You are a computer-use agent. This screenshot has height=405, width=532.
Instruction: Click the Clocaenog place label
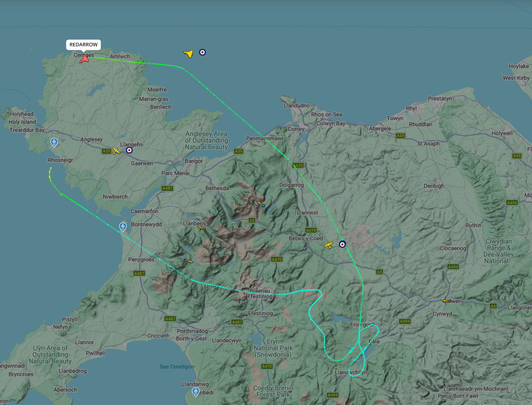[x=453, y=248]
